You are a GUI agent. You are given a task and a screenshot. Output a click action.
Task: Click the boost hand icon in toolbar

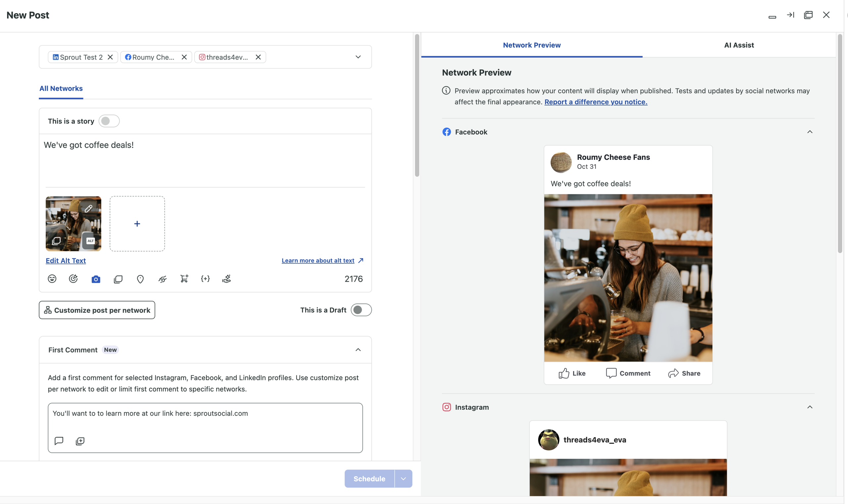tap(227, 279)
